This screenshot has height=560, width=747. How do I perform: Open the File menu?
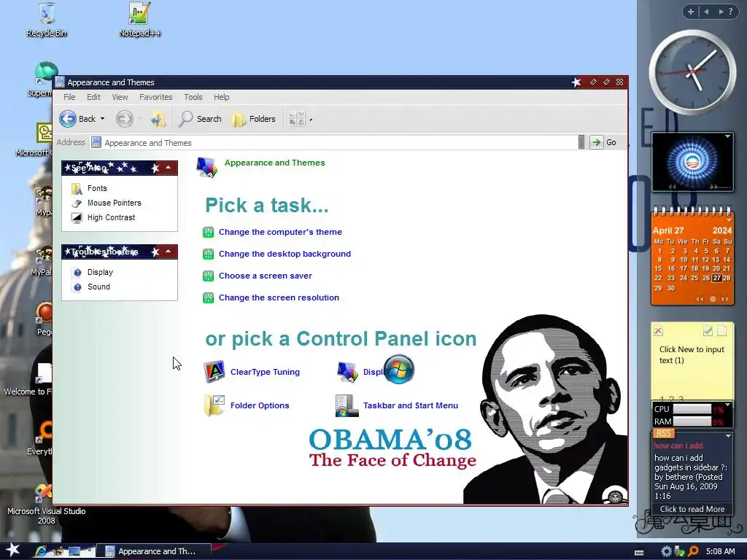pos(69,97)
